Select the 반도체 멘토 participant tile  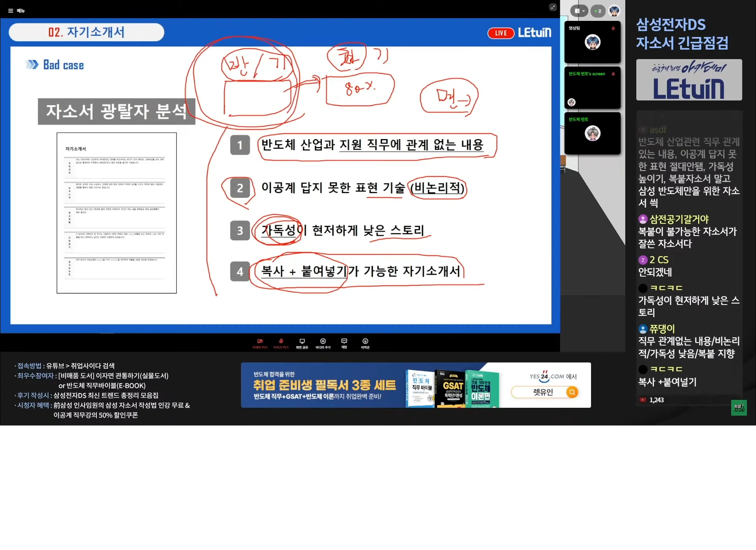click(x=592, y=134)
